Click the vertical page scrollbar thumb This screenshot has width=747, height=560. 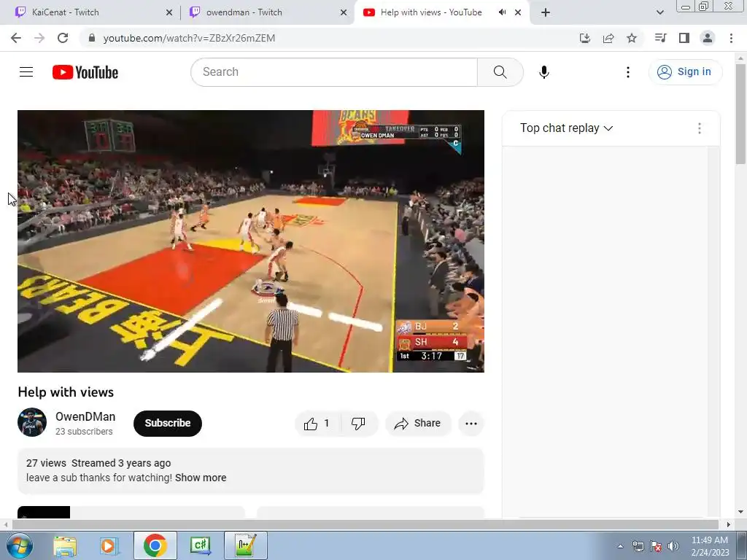pyautogui.click(x=741, y=114)
